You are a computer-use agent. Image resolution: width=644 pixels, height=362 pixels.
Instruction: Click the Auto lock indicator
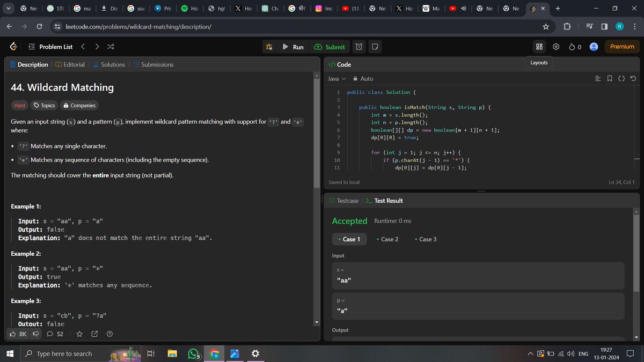tap(363, 78)
